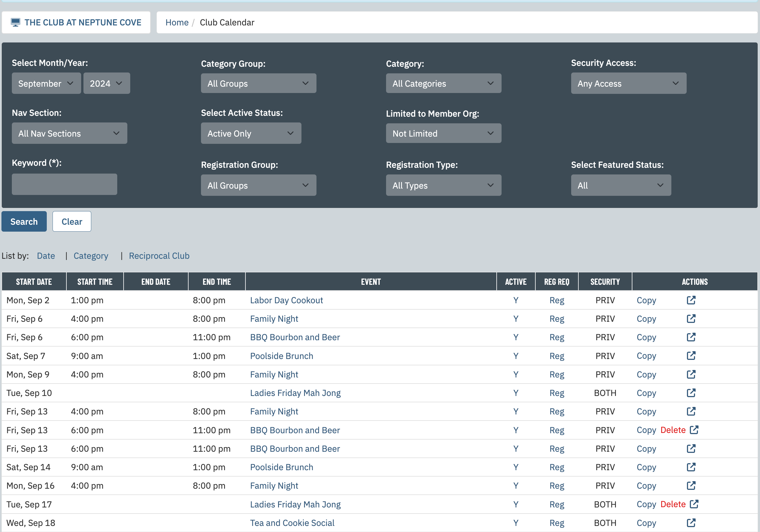
Task: Open external link icon for Sep 14 Poolside Brunch
Action: click(691, 467)
